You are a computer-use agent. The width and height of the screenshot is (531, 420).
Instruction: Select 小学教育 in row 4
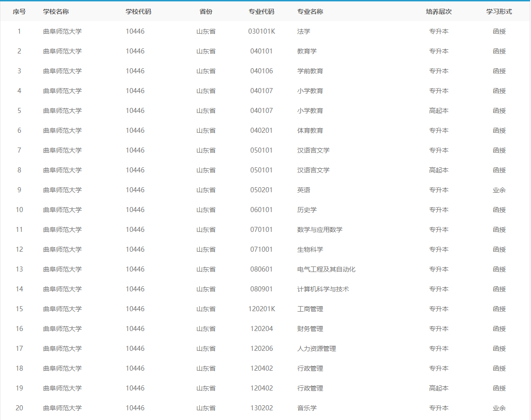point(310,91)
